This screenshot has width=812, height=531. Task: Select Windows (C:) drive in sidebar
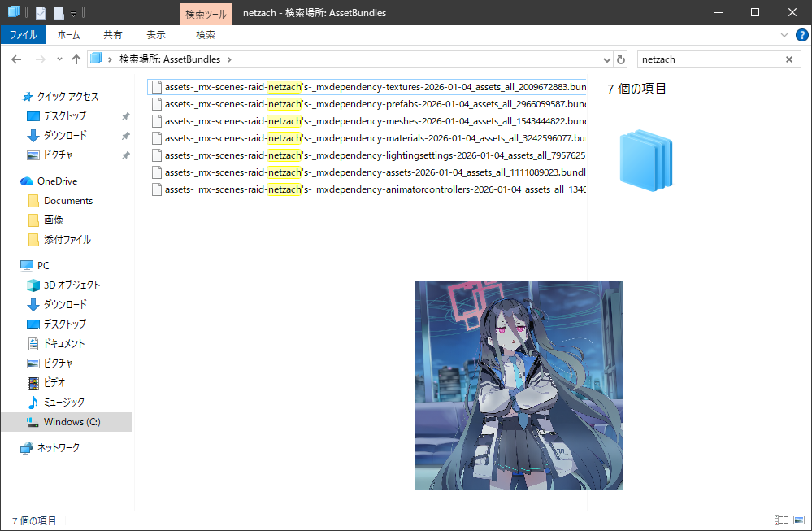click(x=72, y=422)
